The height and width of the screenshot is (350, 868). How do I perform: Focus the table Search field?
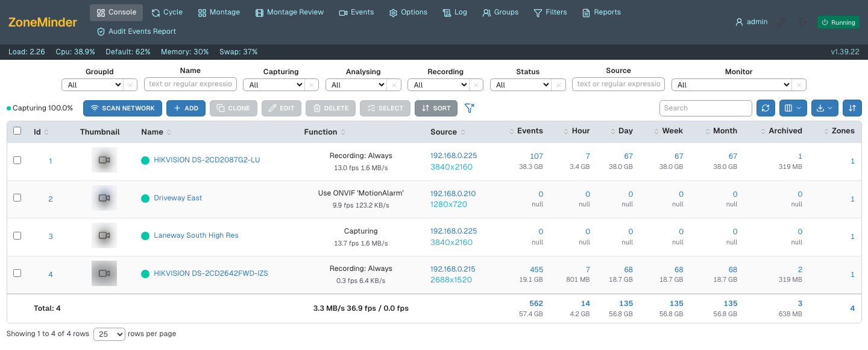706,108
